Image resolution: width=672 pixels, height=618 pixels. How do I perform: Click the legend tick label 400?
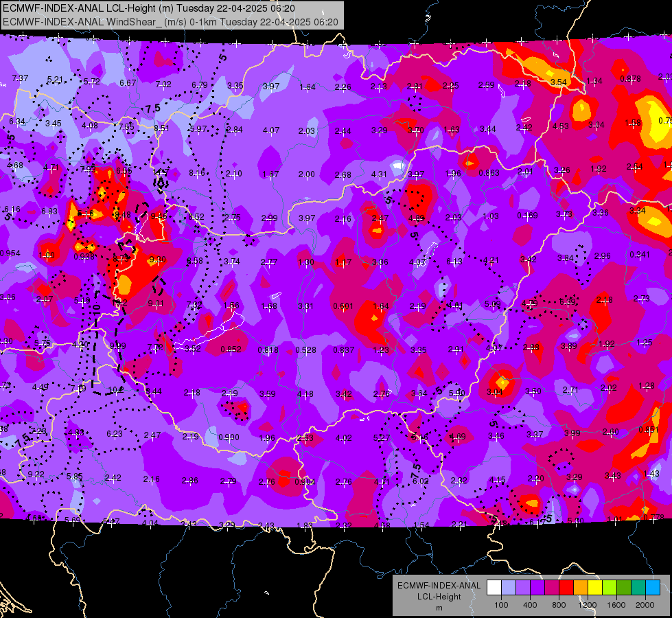click(530, 605)
